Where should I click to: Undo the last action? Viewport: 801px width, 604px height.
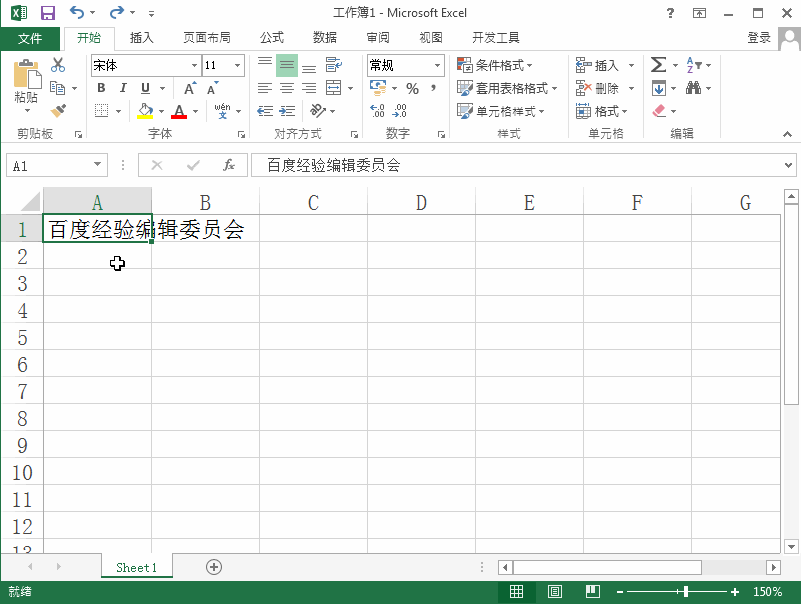point(77,12)
